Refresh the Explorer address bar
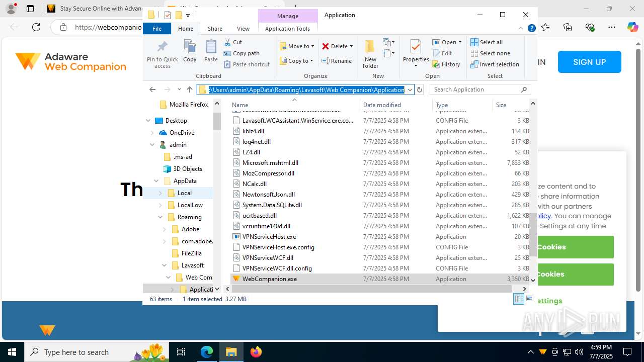This screenshot has height=362, width=644. [x=420, y=89]
